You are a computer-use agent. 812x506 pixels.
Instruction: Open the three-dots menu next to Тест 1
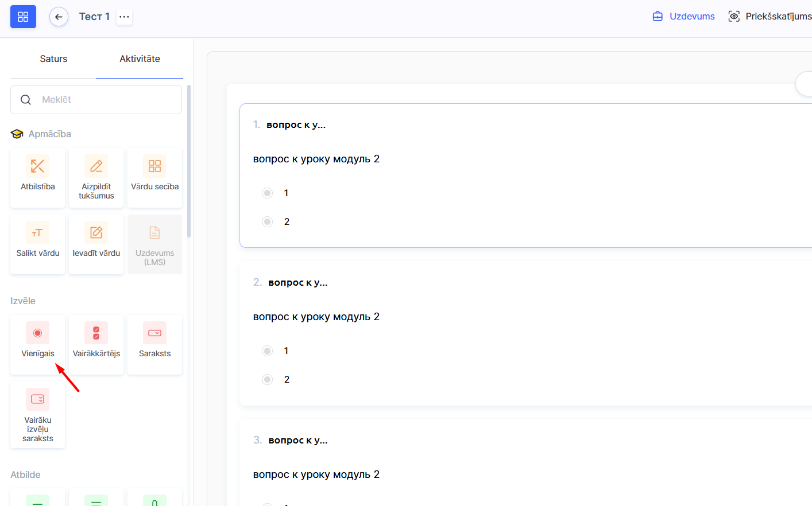tap(124, 17)
